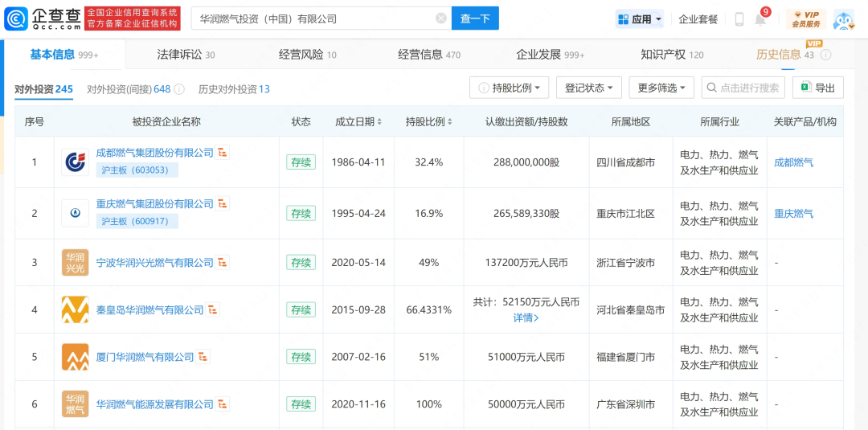The height and width of the screenshot is (430, 868).
Task: Click stock tag 沪主板（600917）
Action: pyautogui.click(x=137, y=221)
